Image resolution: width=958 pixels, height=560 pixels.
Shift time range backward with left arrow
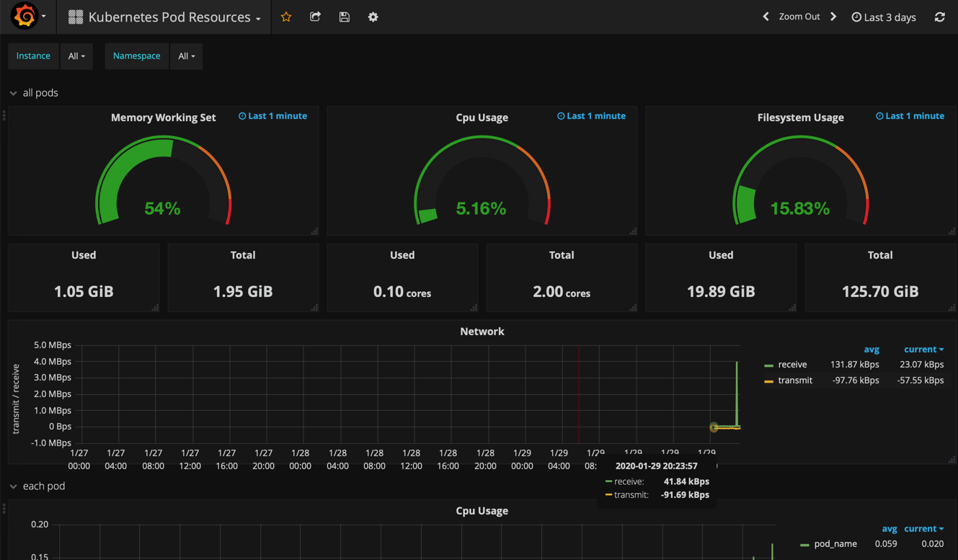pyautogui.click(x=766, y=17)
